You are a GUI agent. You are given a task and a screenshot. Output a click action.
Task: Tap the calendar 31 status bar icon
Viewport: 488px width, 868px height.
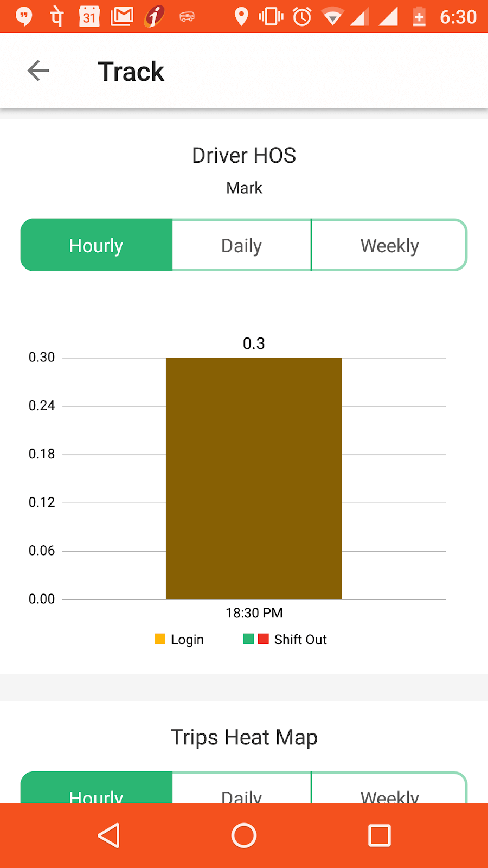point(89,16)
